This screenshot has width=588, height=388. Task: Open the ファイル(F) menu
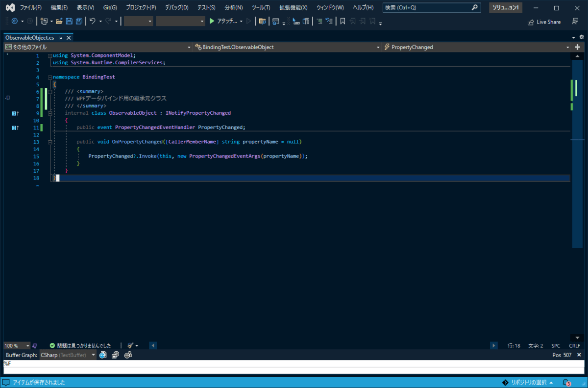click(31, 8)
